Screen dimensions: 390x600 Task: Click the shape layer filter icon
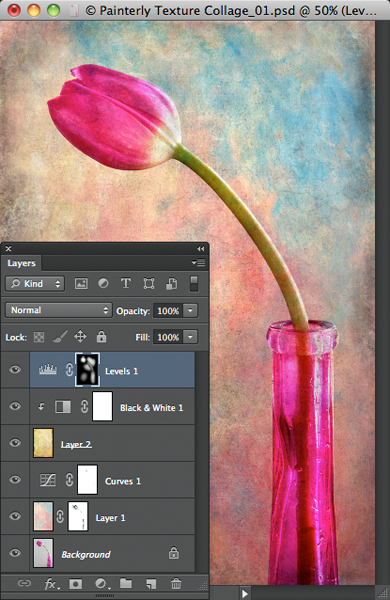pyautogui.click(x=148, y=284)
